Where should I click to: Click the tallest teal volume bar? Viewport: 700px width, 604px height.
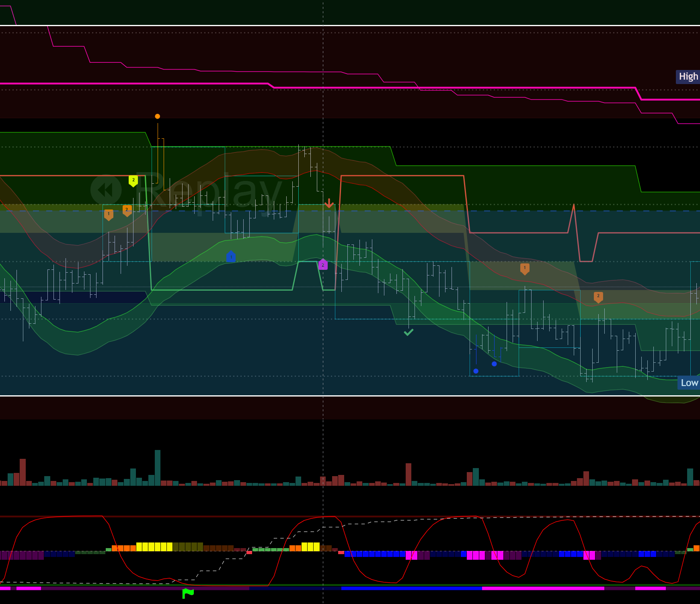tap(158, 467)
